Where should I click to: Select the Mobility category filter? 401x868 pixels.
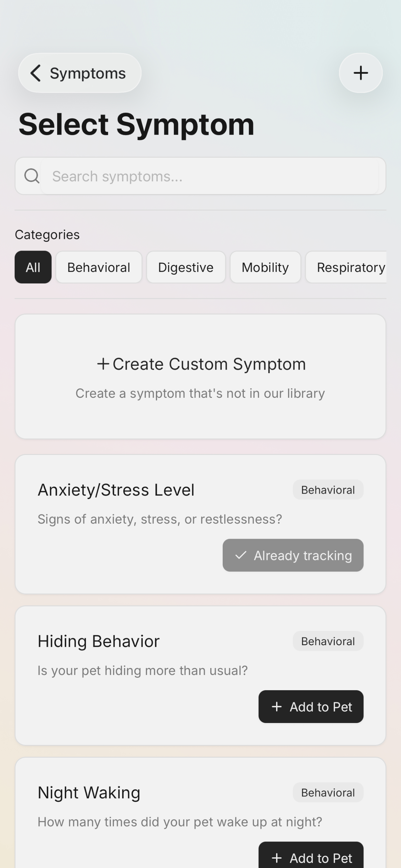pos(265,267)
